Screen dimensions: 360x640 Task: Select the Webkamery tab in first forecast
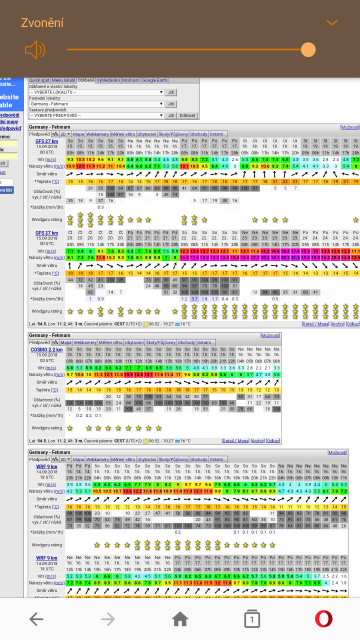coord(97,134)
